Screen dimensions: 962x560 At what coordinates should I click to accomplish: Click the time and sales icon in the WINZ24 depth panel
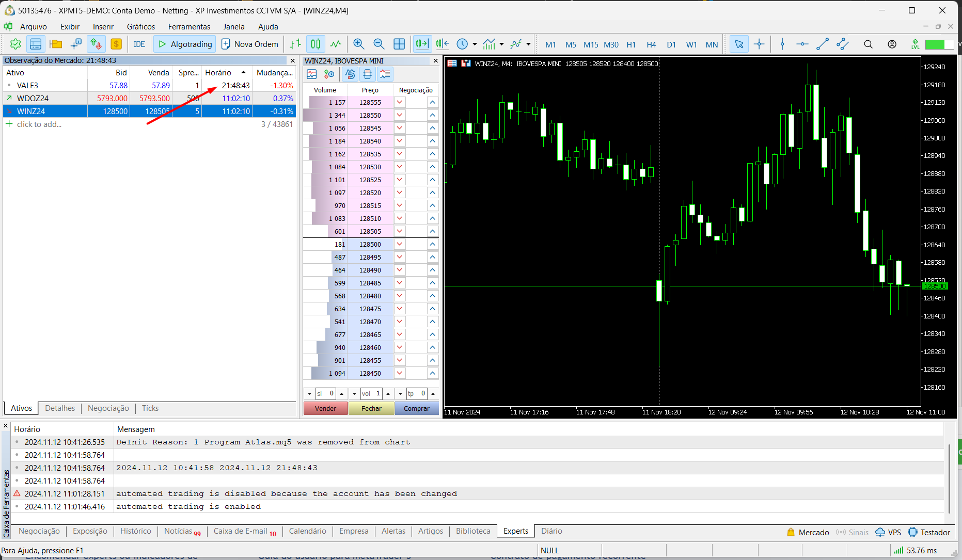[x=329, y=74]
